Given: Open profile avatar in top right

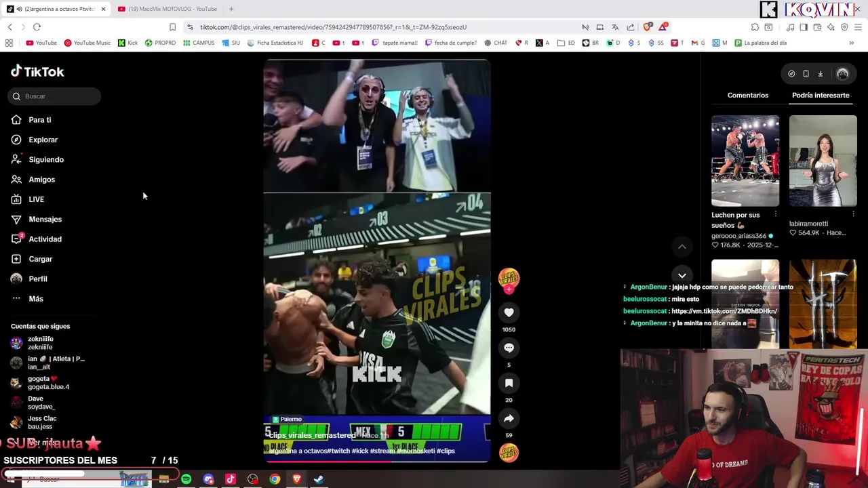Looking at the screenshot, I should [842, 74].
